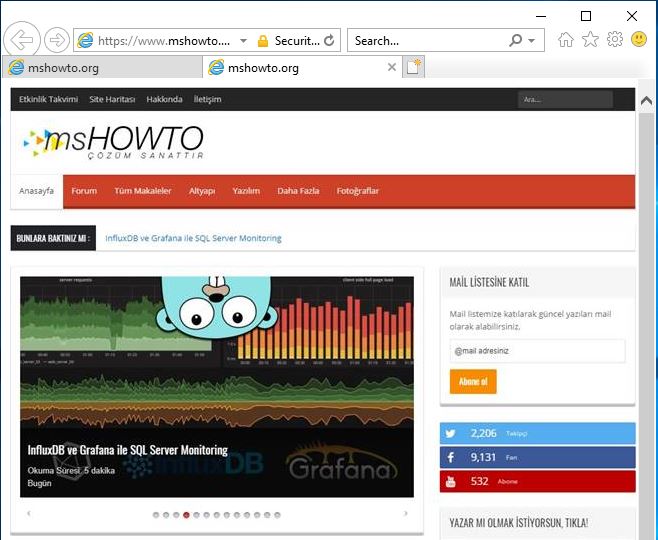This screenshot has width=658, height=540.
Task: Open the Home page icon
Action: coord(566,40)
